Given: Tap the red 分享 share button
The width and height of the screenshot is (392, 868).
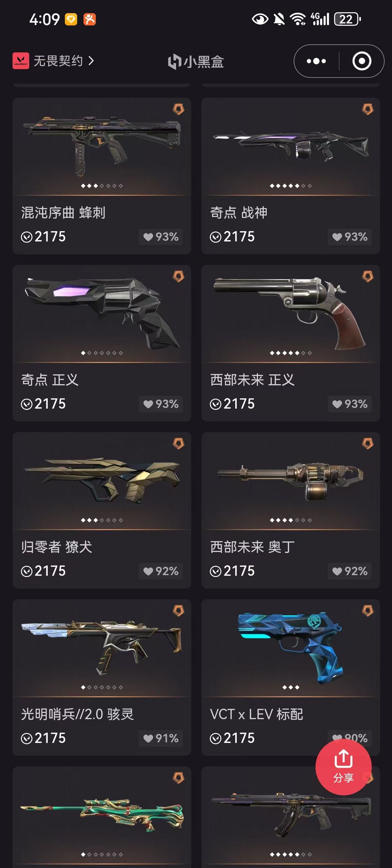Looking at the screenshot, I should [343, 767].
